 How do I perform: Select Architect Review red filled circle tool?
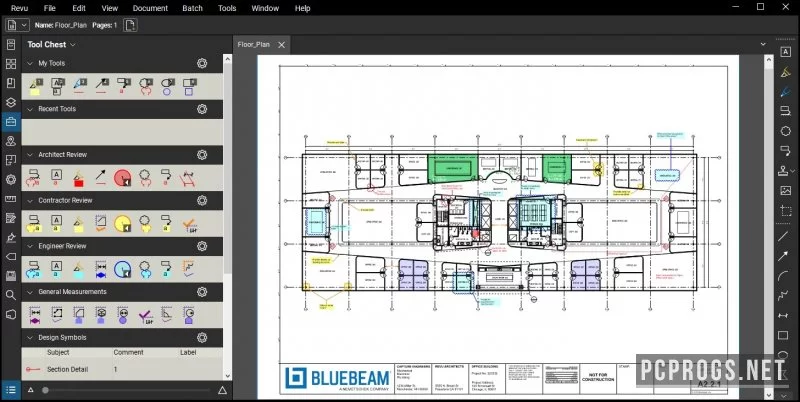(x=122, y=178)
